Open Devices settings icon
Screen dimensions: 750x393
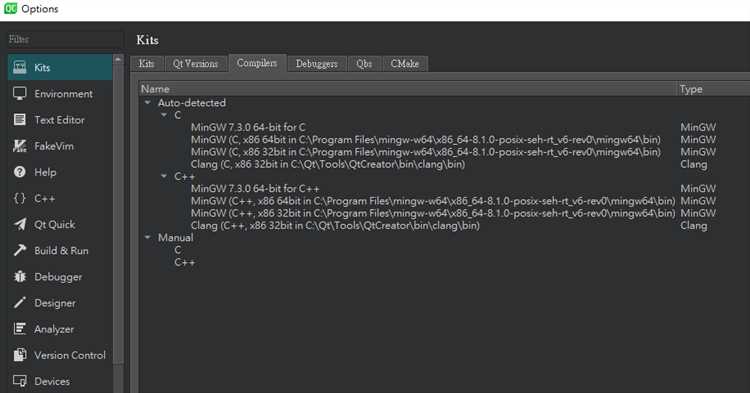(20, 381)
